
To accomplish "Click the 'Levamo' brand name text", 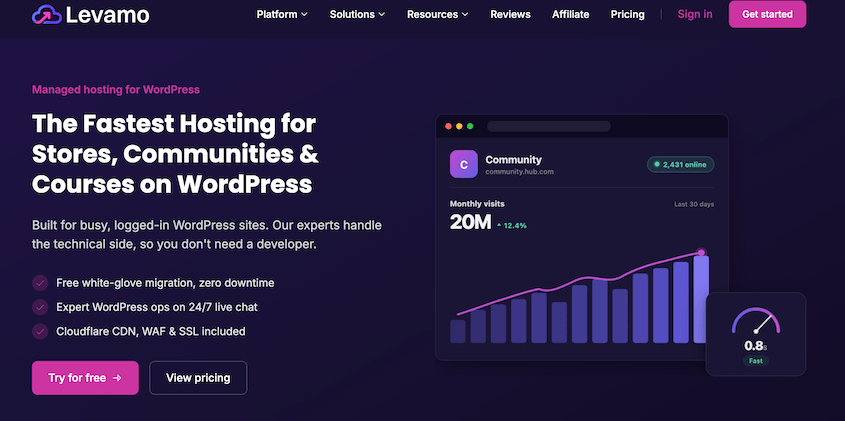I will (108, 15).
